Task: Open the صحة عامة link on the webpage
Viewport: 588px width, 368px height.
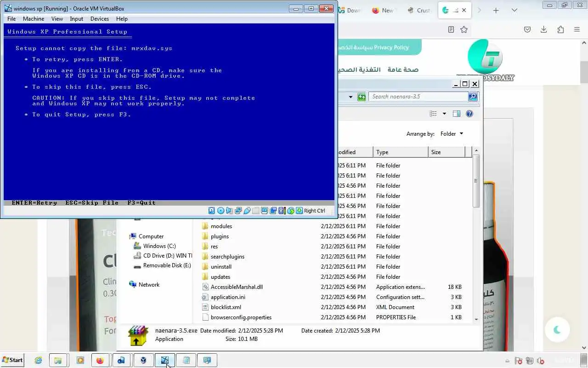Action: (x=403, y=69)
